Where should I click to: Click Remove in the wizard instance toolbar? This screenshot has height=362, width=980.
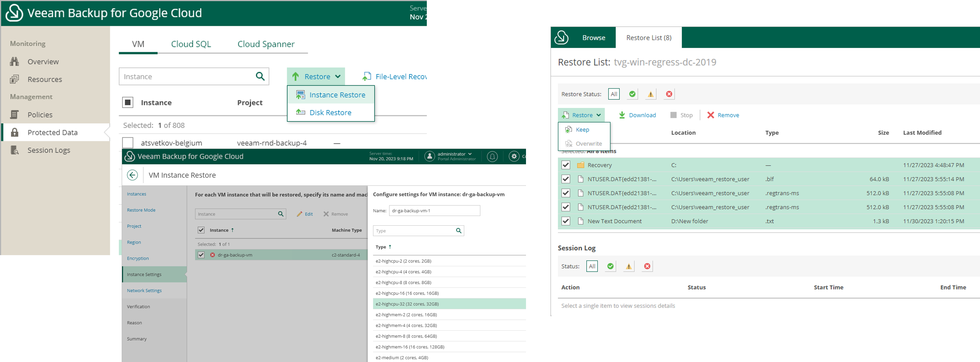[335, 214]
